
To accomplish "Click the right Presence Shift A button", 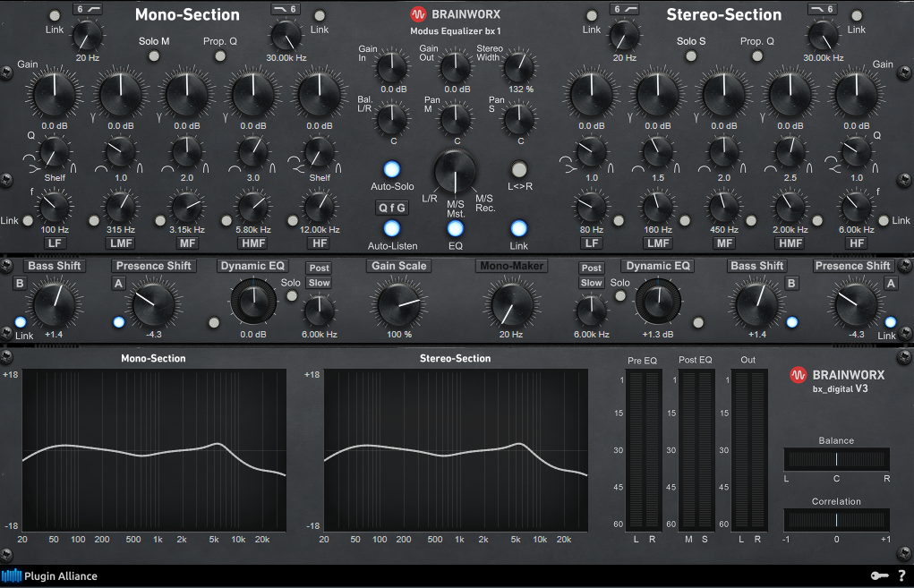I will click(891, 283).
